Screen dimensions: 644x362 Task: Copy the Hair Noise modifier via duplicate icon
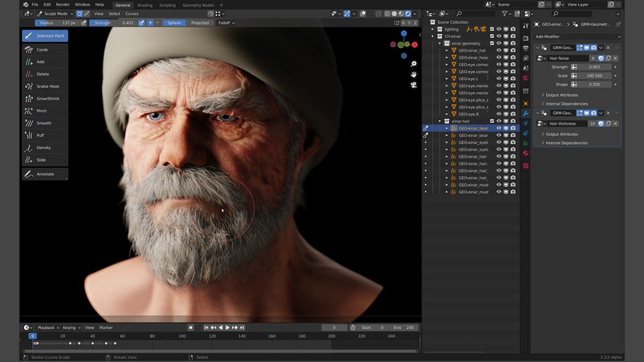[x=609, y=58]
